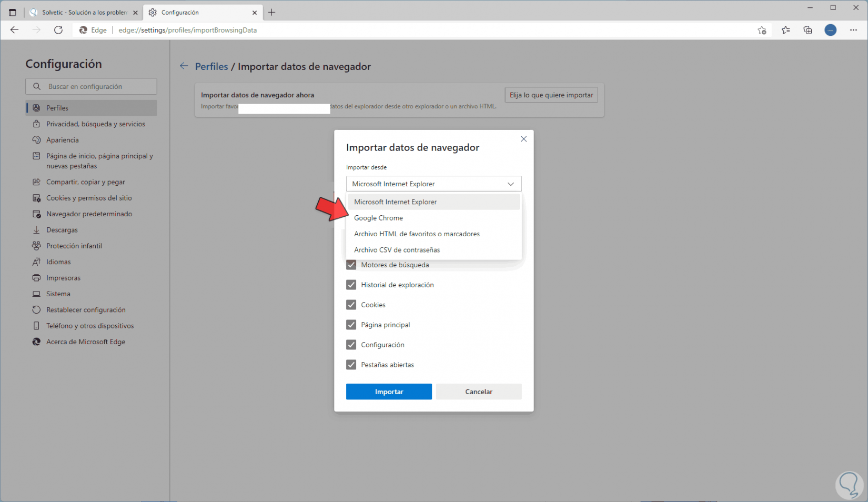Screen dimensions: 868x502
Task: Disable the Configuración import checkbox
Action: [351, 345]
